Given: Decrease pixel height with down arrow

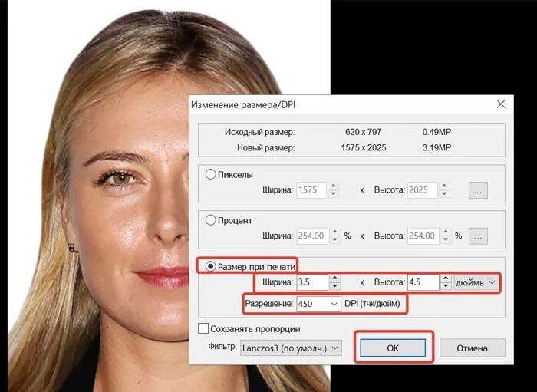Looking at the screenshot, I should click(x=444, y=194).
